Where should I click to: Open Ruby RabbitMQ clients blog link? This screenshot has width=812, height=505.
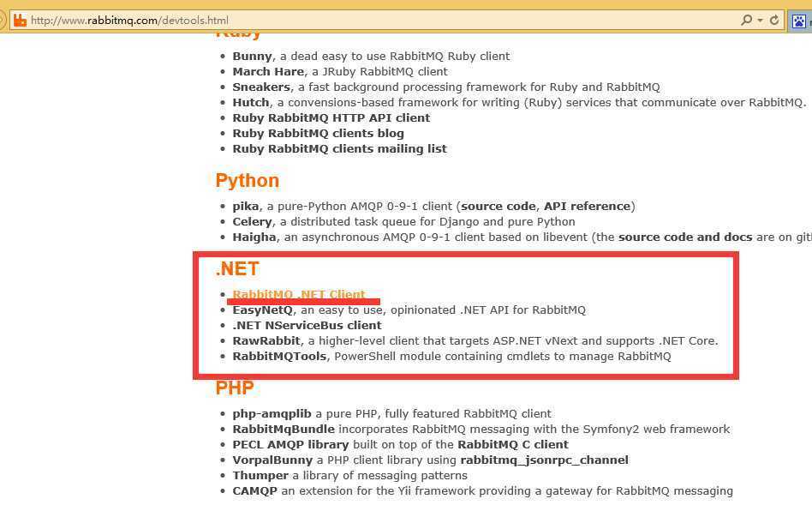pyautogui.click(x=318, y=134)
